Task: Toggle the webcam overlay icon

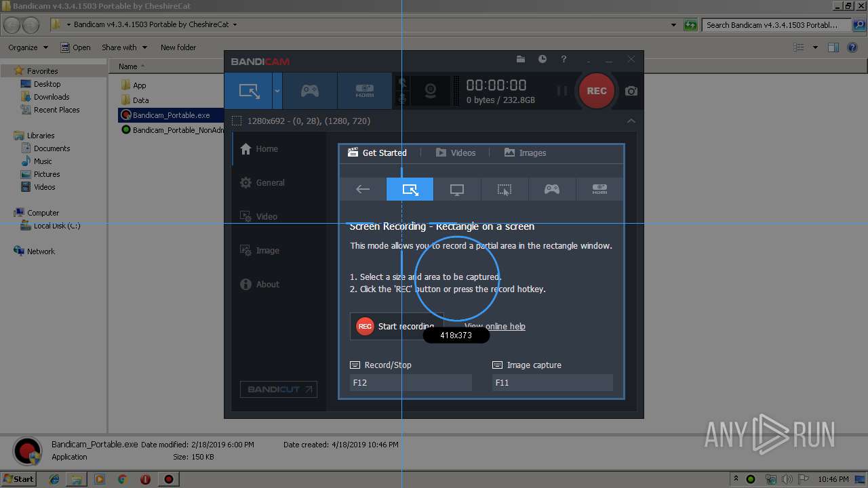Action: (x=430, y=91)
